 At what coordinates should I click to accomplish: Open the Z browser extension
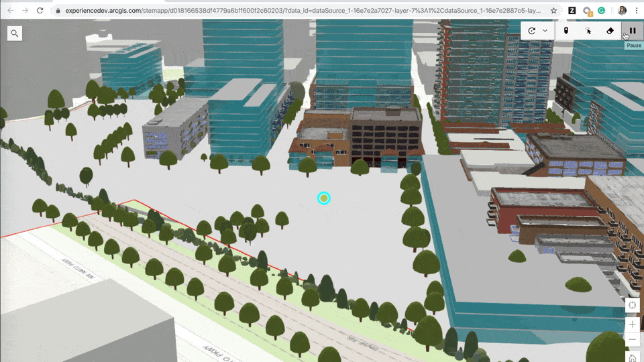point(572,11)
